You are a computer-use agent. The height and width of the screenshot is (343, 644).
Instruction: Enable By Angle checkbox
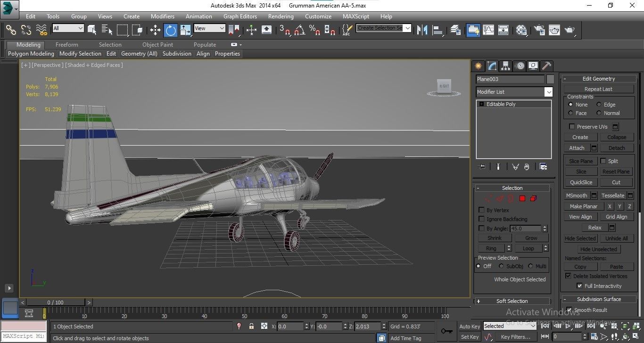481,229
